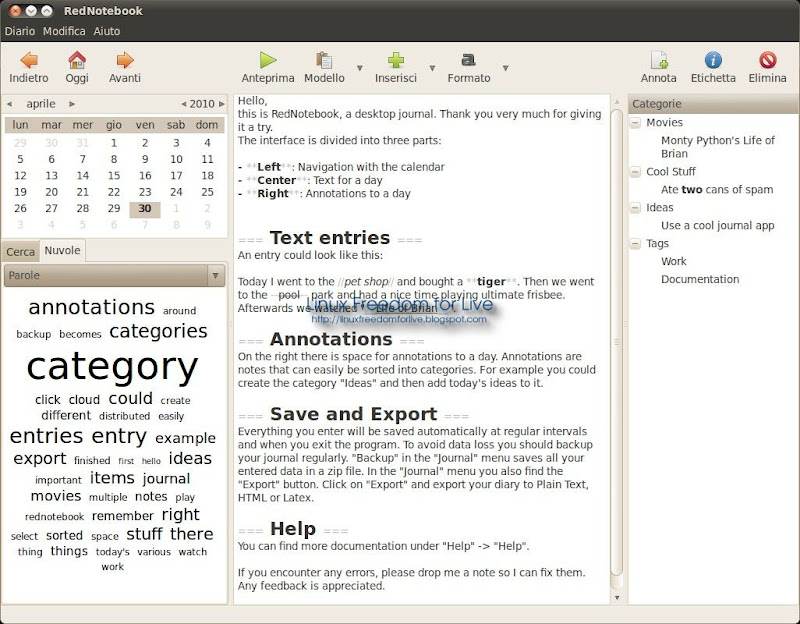Open the Diario menu
The image size is (800, 624).
(20, 31)
